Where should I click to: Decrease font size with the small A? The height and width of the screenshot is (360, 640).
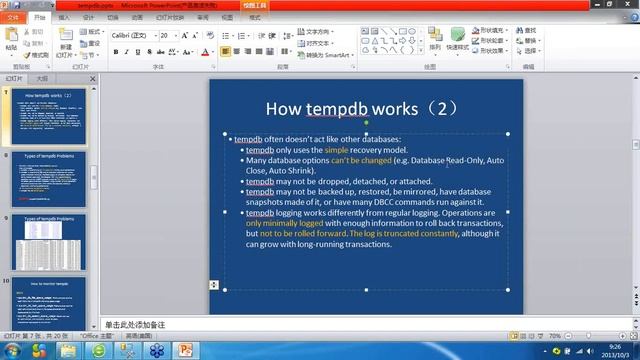pos(195,36)
